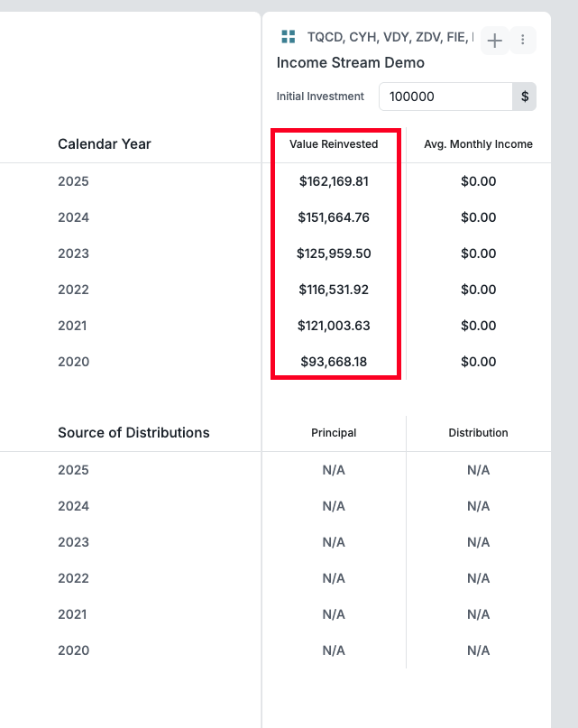
Task: Select the 2024 value $151,664.76
Action: click(x=334, y=217)
